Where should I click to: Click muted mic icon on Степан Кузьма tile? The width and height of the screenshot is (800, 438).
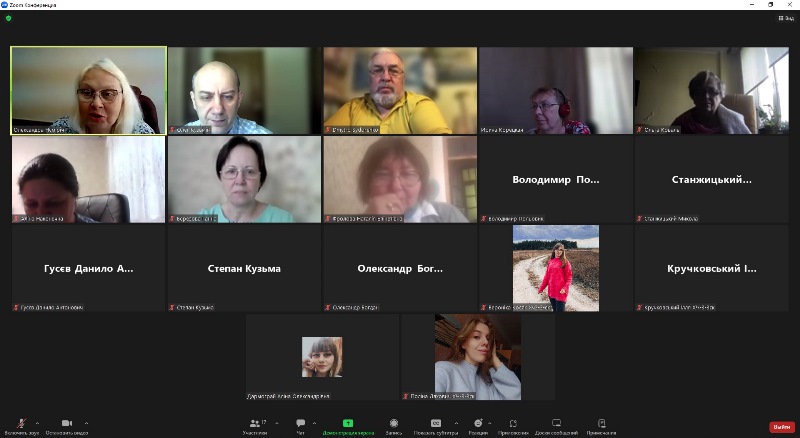coord(172,307)
